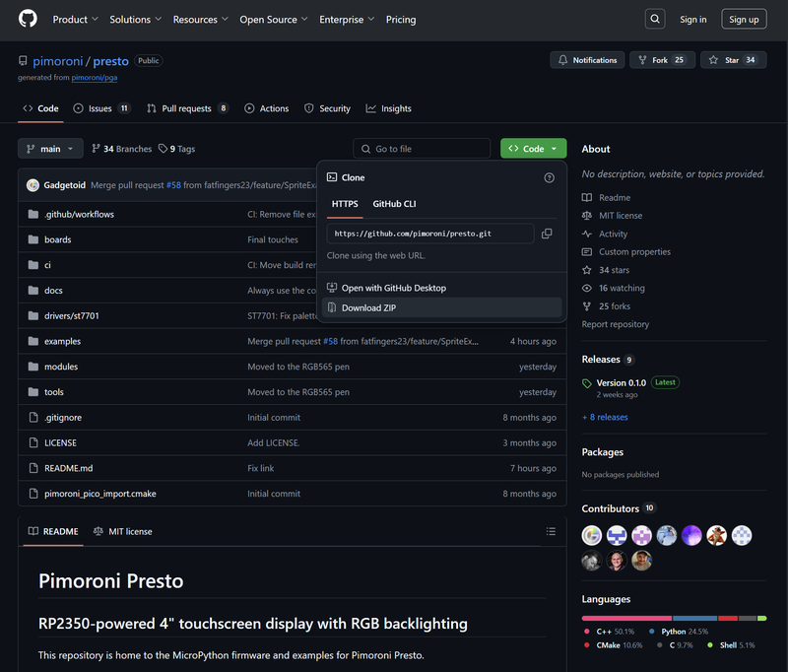The width and height of the screenshot is (788, 672).
Task: Click the GitHub logo icon
Action: pyautogui.click(x=28, y=19)
